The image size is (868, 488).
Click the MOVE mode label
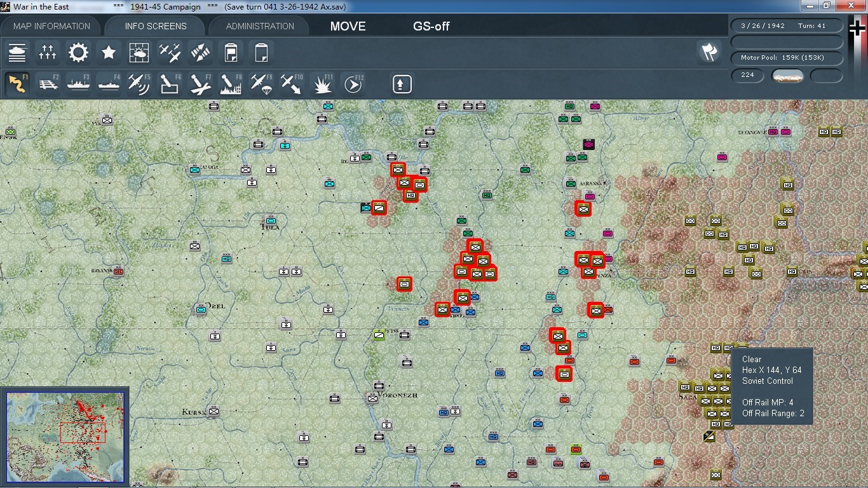coord(348,27)
